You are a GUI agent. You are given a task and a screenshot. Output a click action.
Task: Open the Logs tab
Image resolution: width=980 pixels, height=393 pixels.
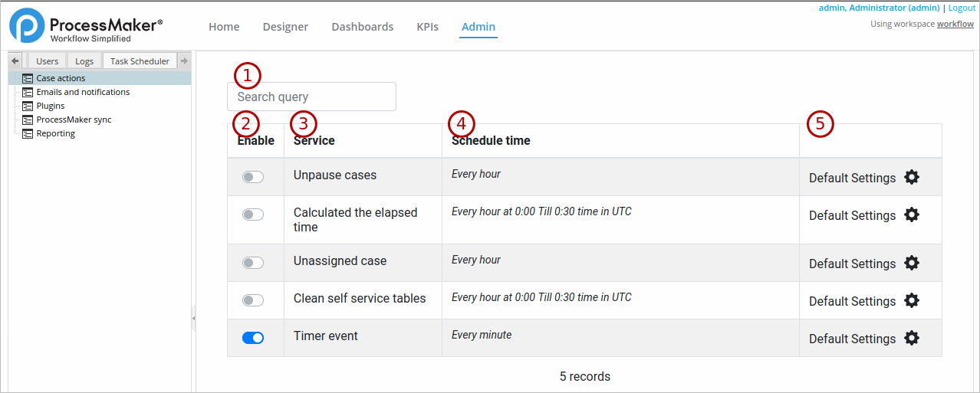[x=84, y=61]
